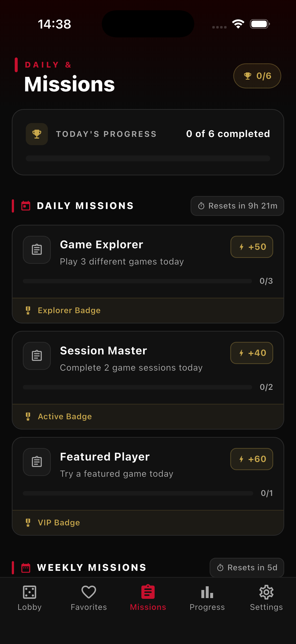Tap the +50 XP reward badge
296x644 pixels.
[x=252, y=247]
